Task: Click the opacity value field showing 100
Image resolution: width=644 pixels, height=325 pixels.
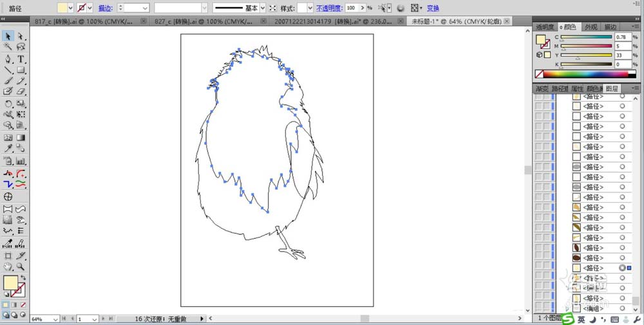Action: pos(352,8)
